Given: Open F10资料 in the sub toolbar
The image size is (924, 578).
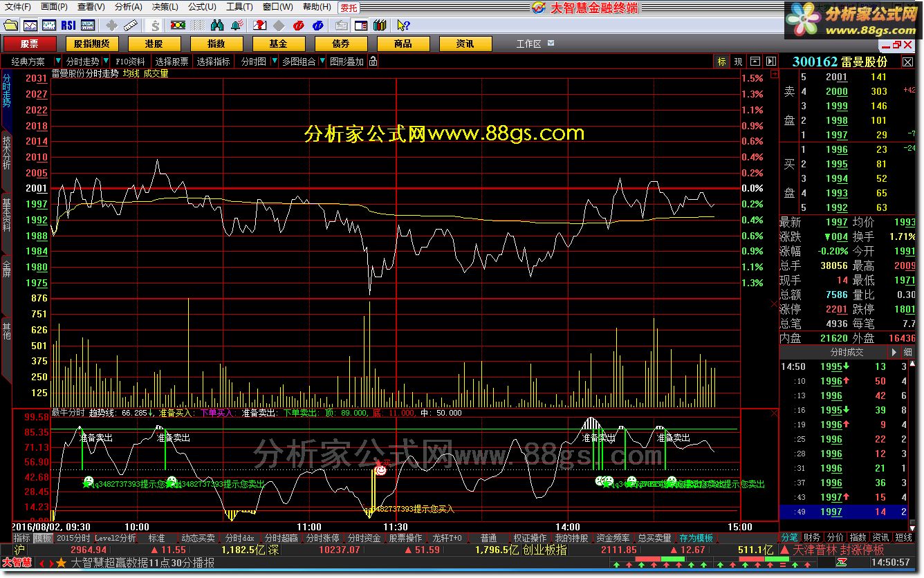Looking at the screenshot, I should point(131,62).
